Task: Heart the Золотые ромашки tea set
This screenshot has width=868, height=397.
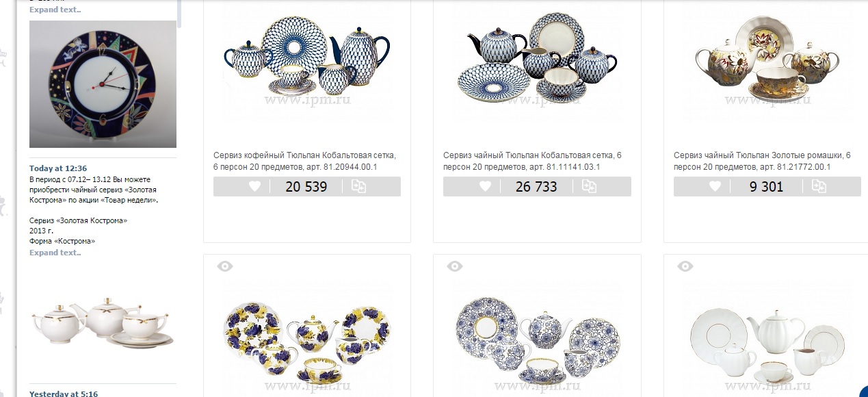Action: tap(715, 186)
